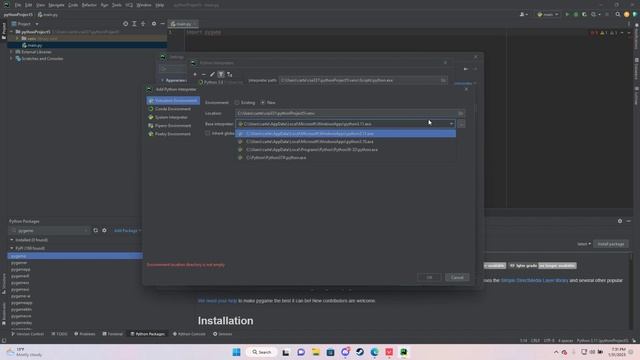Click OK in Add Python Interpreter dialog
640x360 pixels.
(429, 278)
